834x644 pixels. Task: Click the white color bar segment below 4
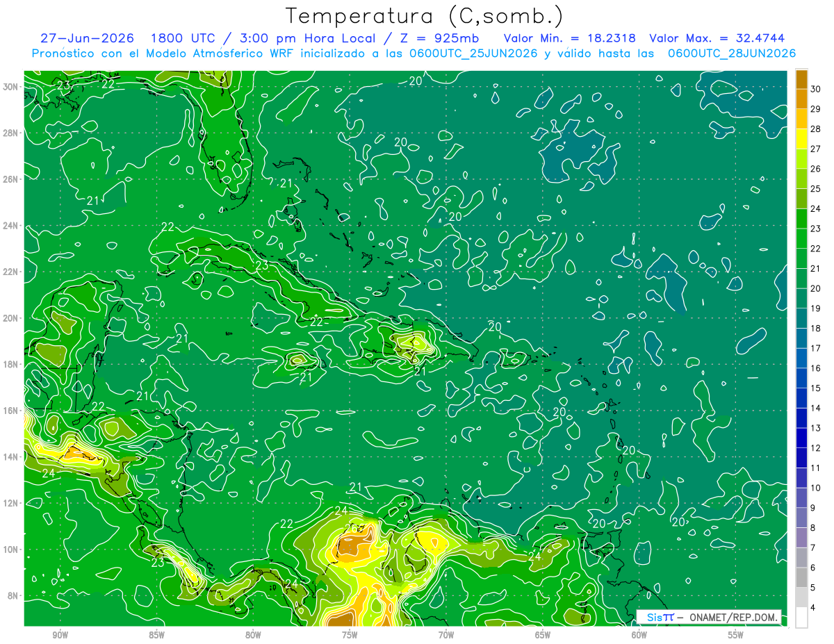[801, 618]
